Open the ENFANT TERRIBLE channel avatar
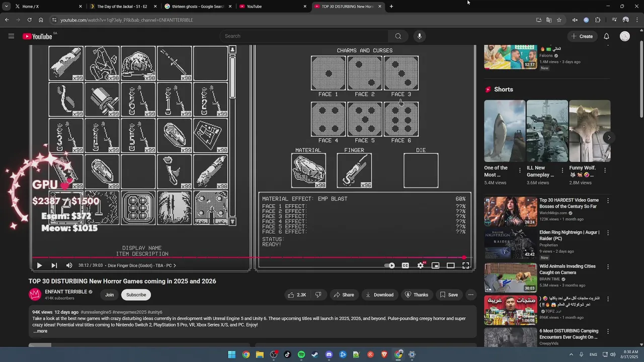The width and height of the screenshot is (644, 362). coord(35,295)
